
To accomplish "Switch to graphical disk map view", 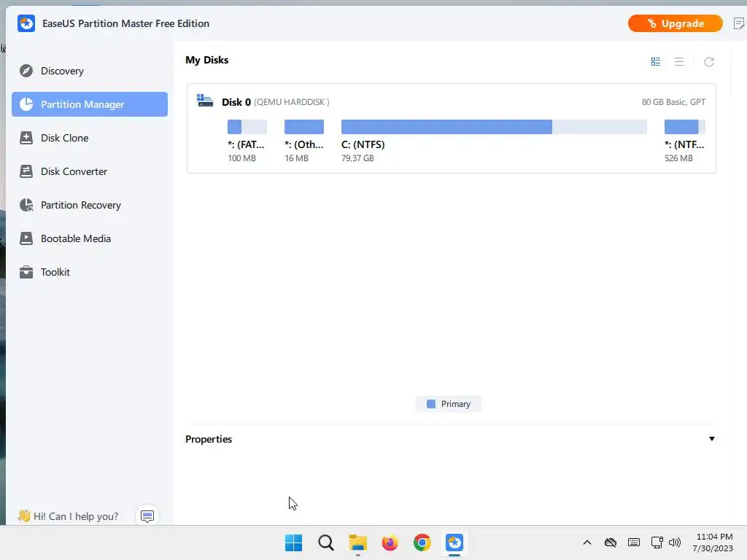I will (656, 61).
